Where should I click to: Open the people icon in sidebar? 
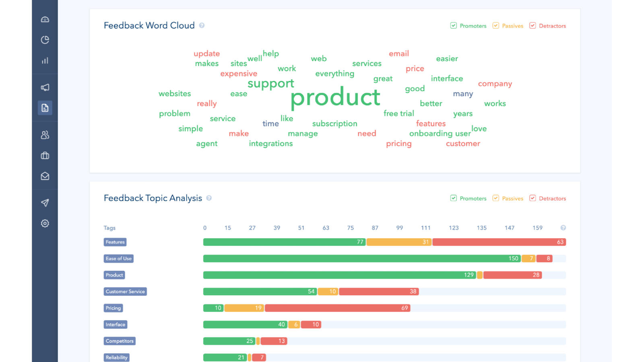click(x=45, y=135)
